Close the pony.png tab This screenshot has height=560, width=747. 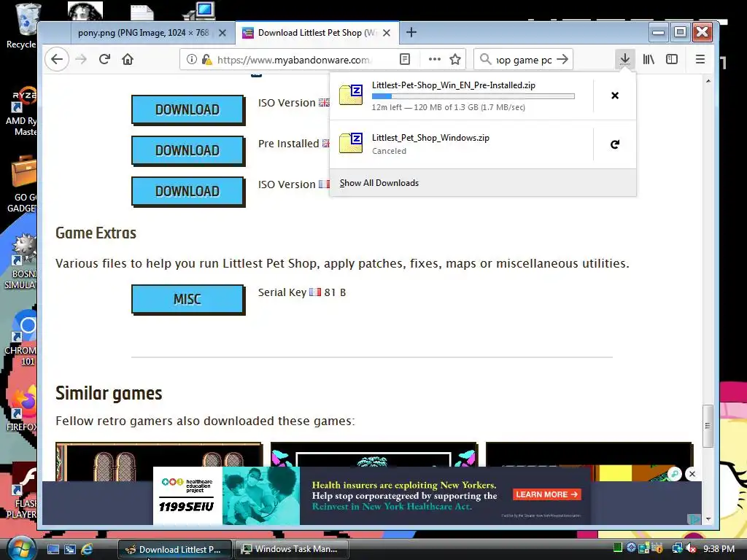click(222, 33)
